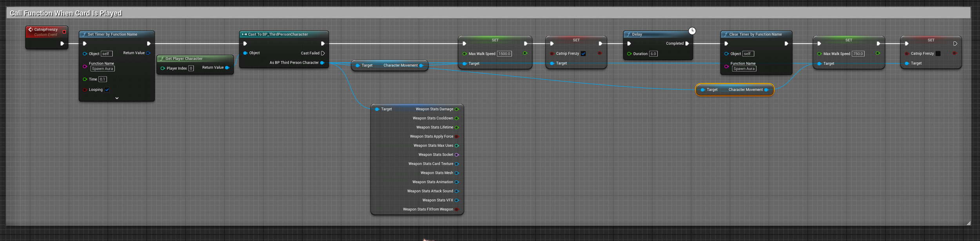The width and height of the screenshot is (980, 241).
Task: Click the Max Walk Speed field showing 1500.0
Action: pyautogui.click(x=504, y=54)
